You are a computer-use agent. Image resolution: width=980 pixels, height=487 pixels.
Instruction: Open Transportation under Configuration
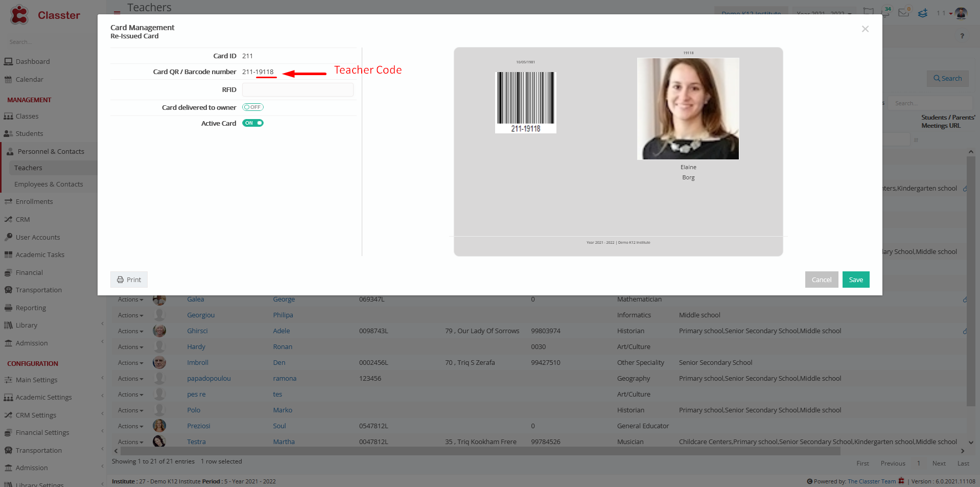tap(38, 450)
